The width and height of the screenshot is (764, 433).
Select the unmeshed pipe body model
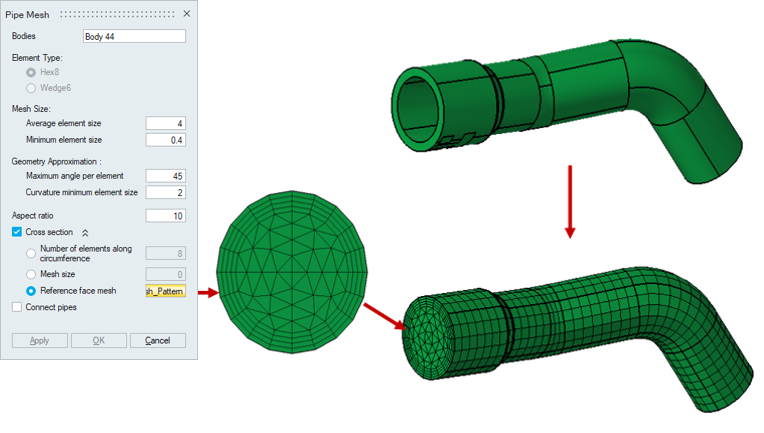tap(568, 111)
